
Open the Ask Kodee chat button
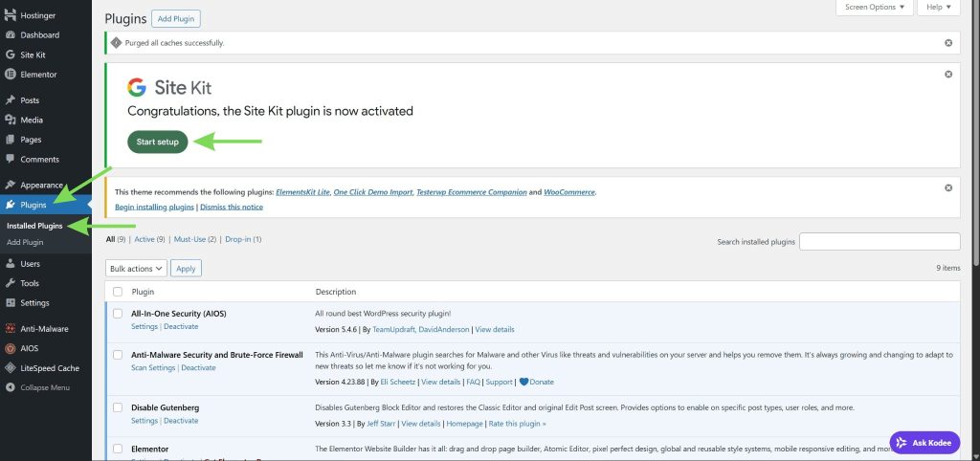pos(924,443)
